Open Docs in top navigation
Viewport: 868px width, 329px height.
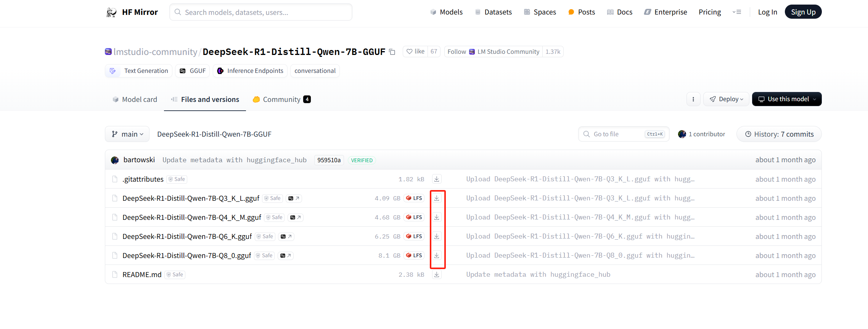[620, 12]
